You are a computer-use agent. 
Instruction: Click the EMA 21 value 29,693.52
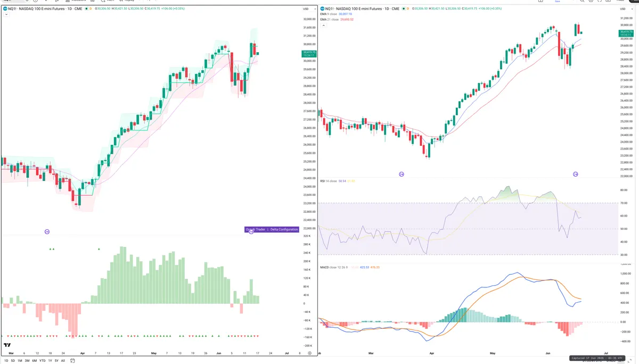pos(347,20)
